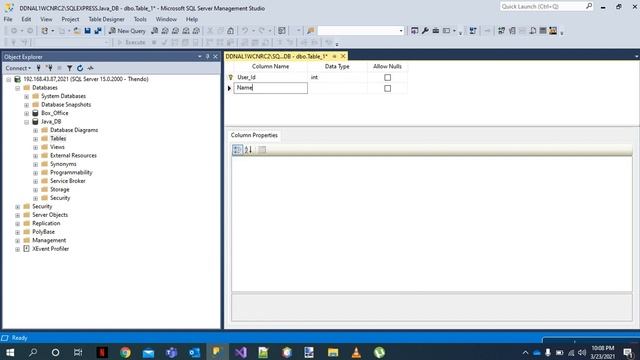The width and height of the screenshot is (640, 360).
Task: Click the Activity Monitor icon in Object Explorer
Action: [90, 68]
